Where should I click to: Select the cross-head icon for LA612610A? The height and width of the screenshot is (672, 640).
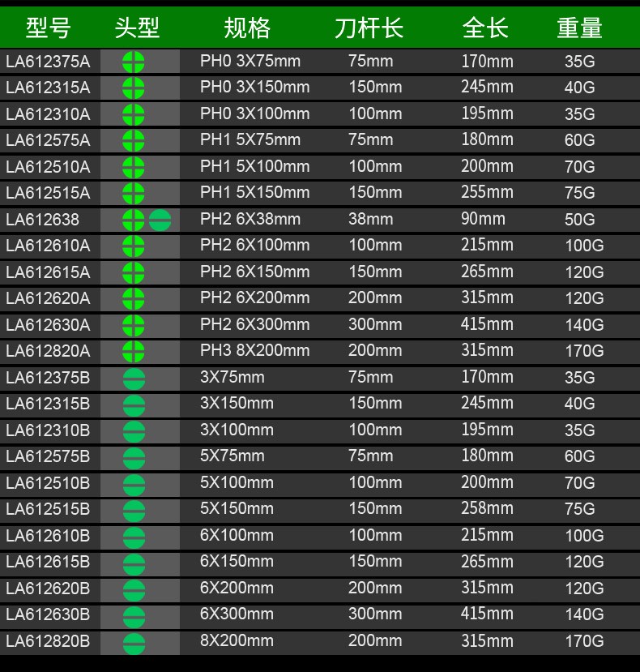click(133, 246)
